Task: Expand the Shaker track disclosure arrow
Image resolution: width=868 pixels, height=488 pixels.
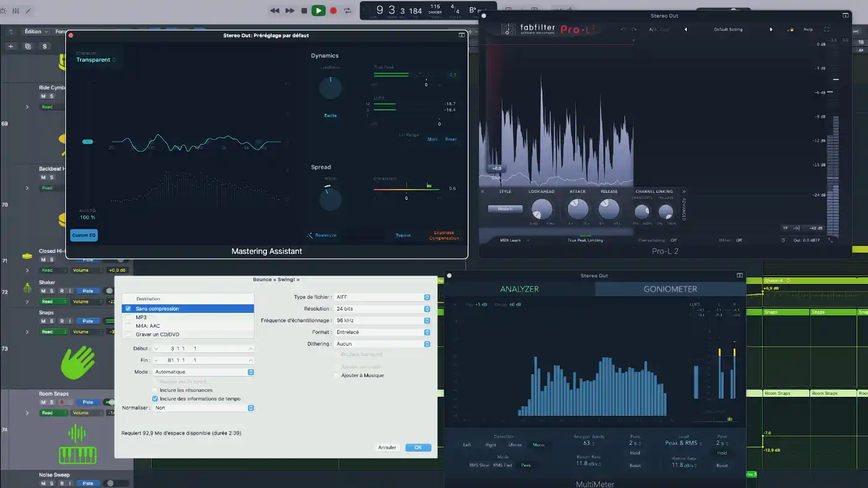Action: tap(27, 302)
